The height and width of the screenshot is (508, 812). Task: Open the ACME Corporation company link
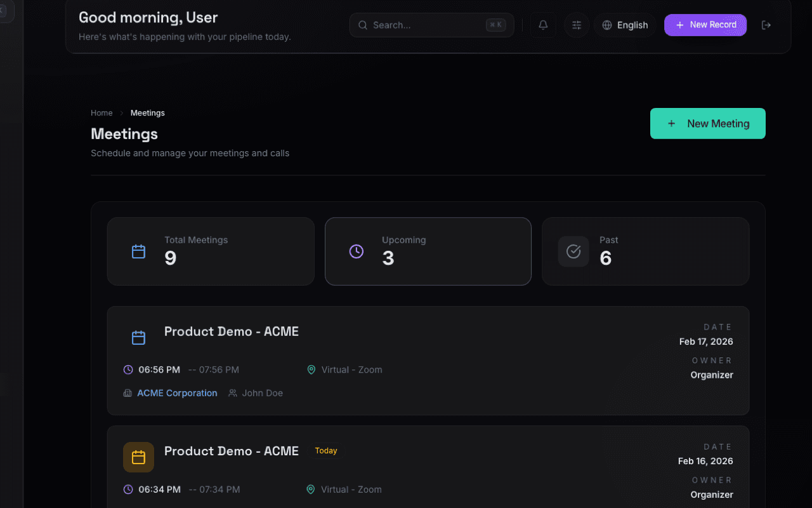[177, 393]
